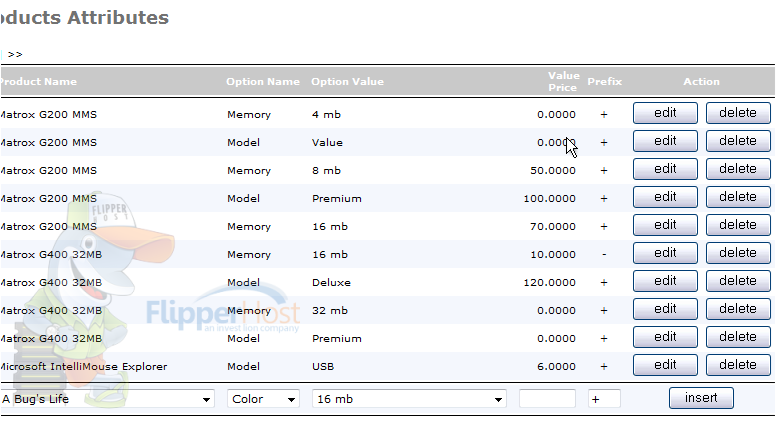Delete the Memory 32 mb attribute row
776x422 pixels.
click(x=738, y=309)
